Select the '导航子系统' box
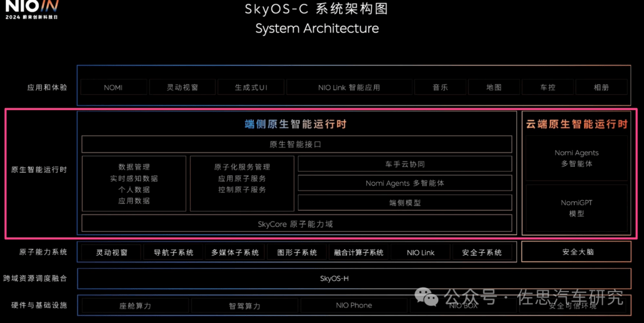 coord(174,253)
